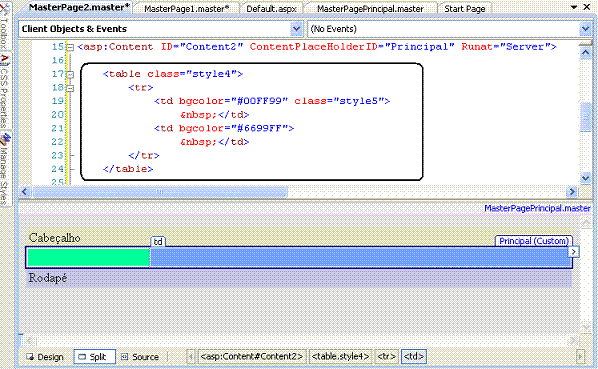Click the Rodapé footer text

coord(48,278)
